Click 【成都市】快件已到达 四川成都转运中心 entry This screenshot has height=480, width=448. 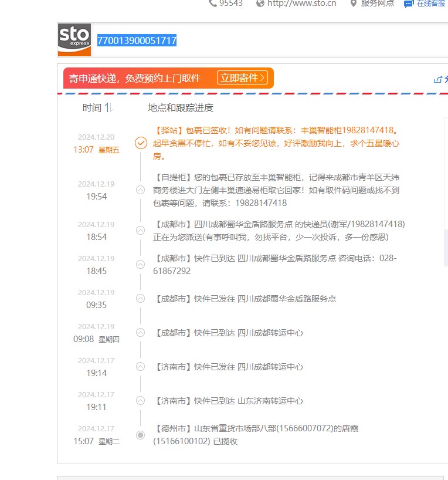click(x=229, y=333)
